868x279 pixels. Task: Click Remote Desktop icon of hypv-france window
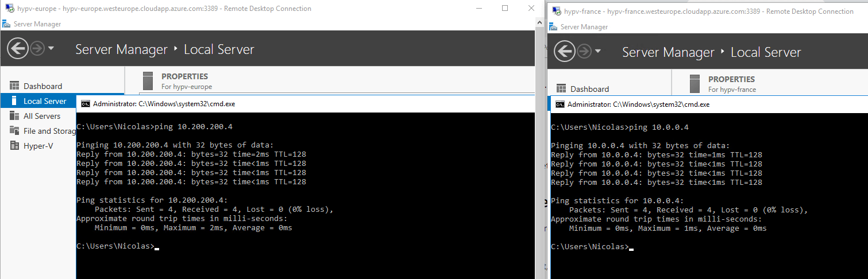coord(556,11)
